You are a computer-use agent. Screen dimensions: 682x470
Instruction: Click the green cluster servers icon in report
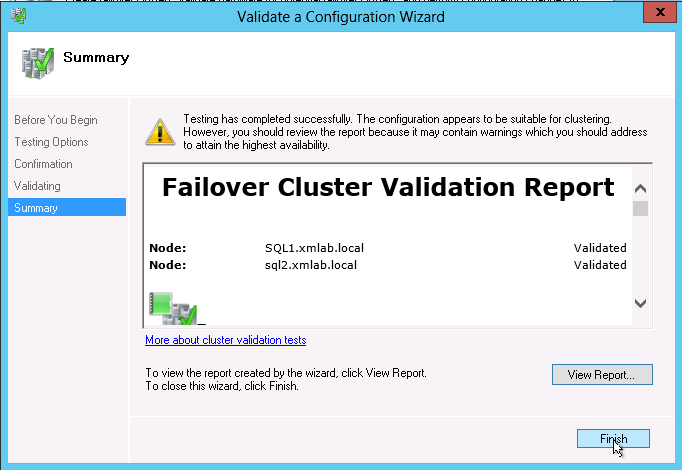click(x=174, y=308)
